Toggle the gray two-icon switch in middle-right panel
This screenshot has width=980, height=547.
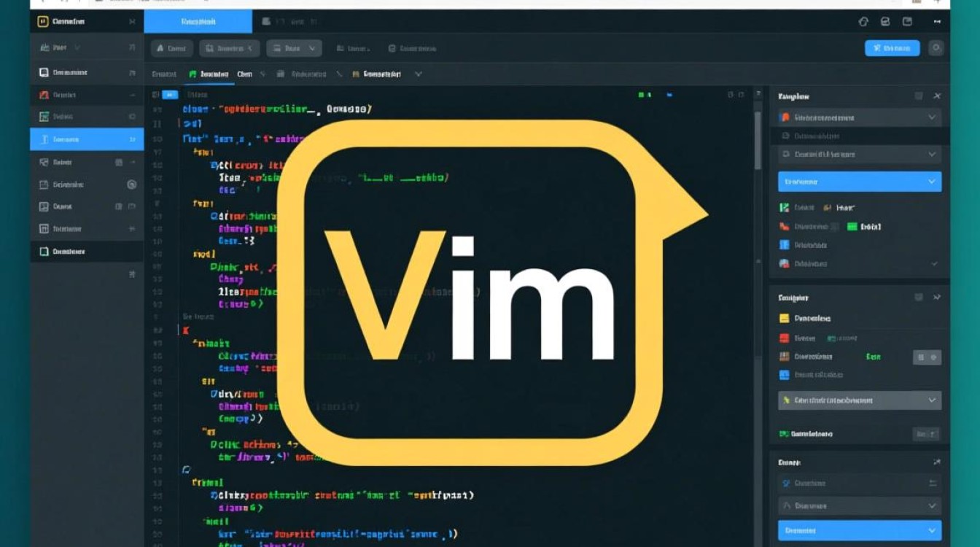(x=927, y=357)
